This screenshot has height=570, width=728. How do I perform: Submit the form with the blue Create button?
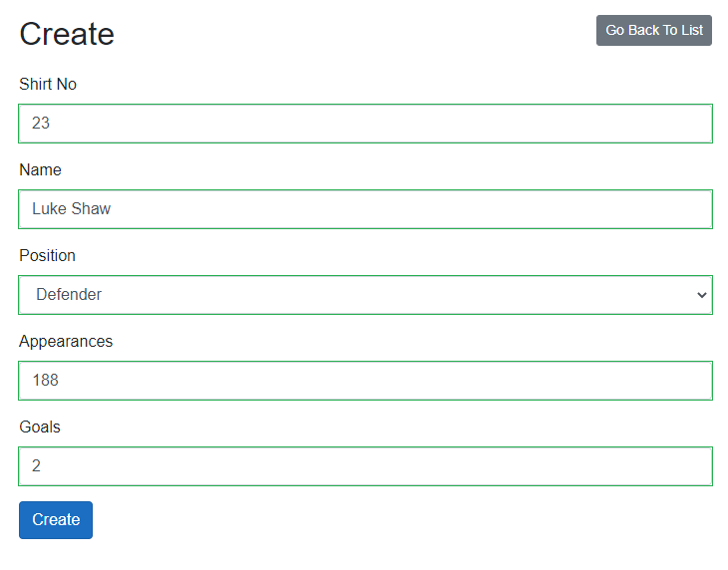tap(56, 520)
